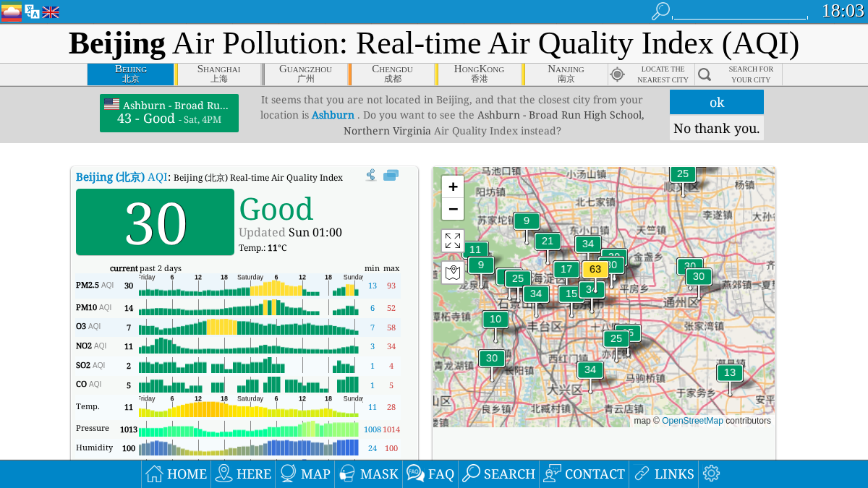Click the map layers icon
This screenshot has height=488, width=868.
tap(453, 273)
